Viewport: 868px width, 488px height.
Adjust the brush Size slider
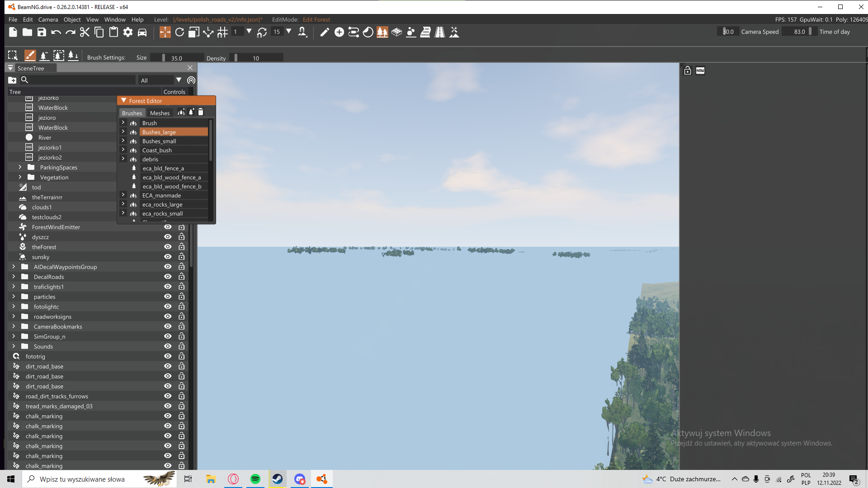pos(176,58)
